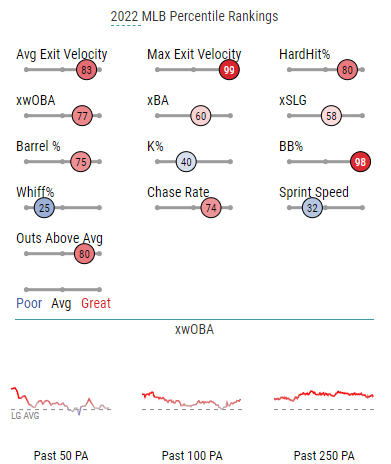Image resolution: width=391 pixels, height=464 pixels.
Task: Click the xSLG 58 percentile bubble
Action: pos(331,116)
